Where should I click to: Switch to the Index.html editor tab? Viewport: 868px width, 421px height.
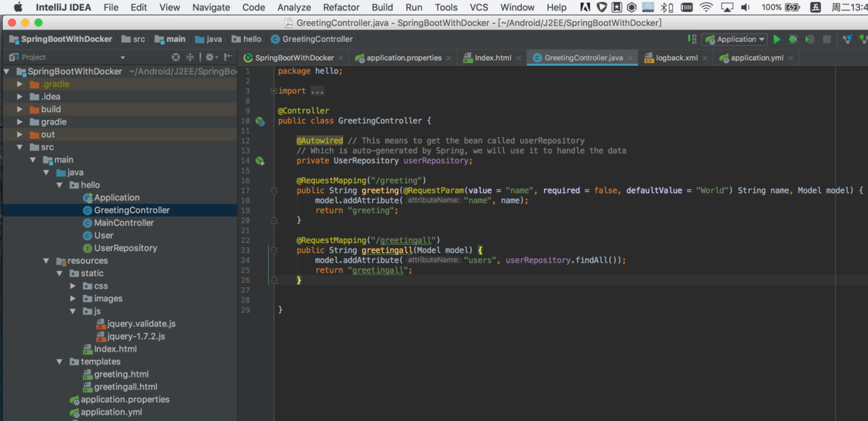click(x=493, y=58)
